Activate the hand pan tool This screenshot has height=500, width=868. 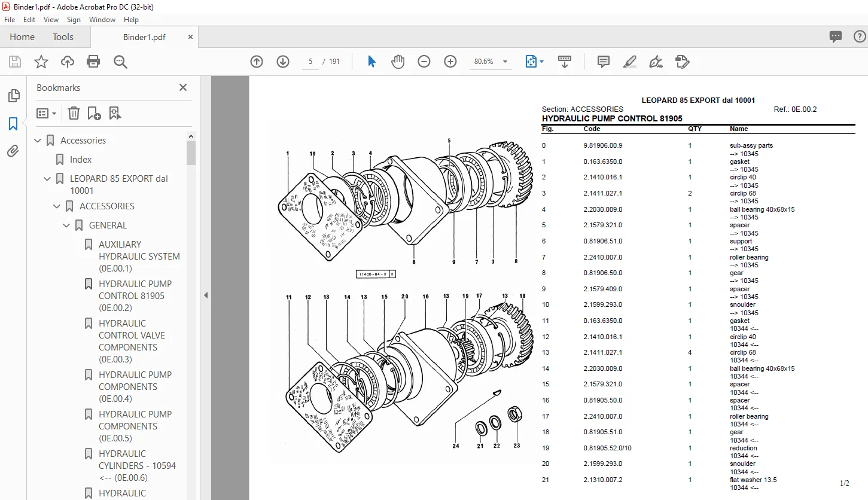[398, 62]
